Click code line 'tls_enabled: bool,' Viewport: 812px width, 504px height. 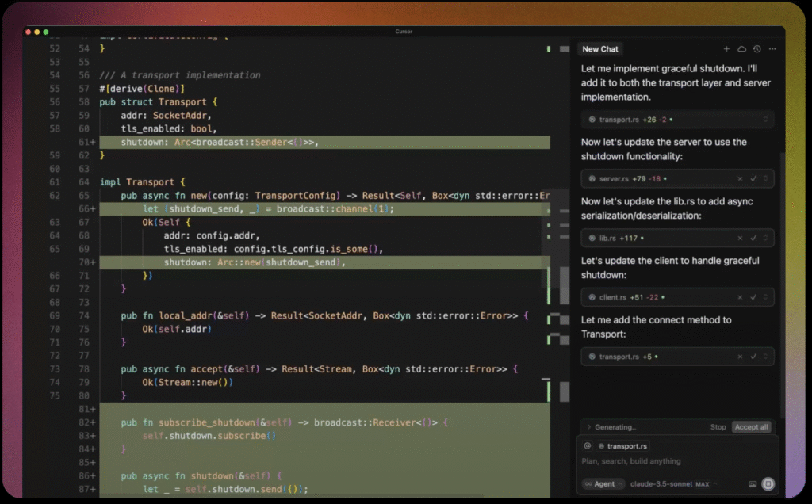[169, 129]
